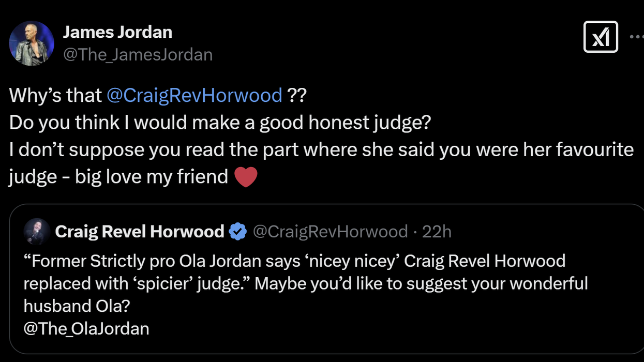Image resolution: width=644 pixels, height=362 pixels.
Task: Open James Jordan's profile avatar
Action: [32, 43]
